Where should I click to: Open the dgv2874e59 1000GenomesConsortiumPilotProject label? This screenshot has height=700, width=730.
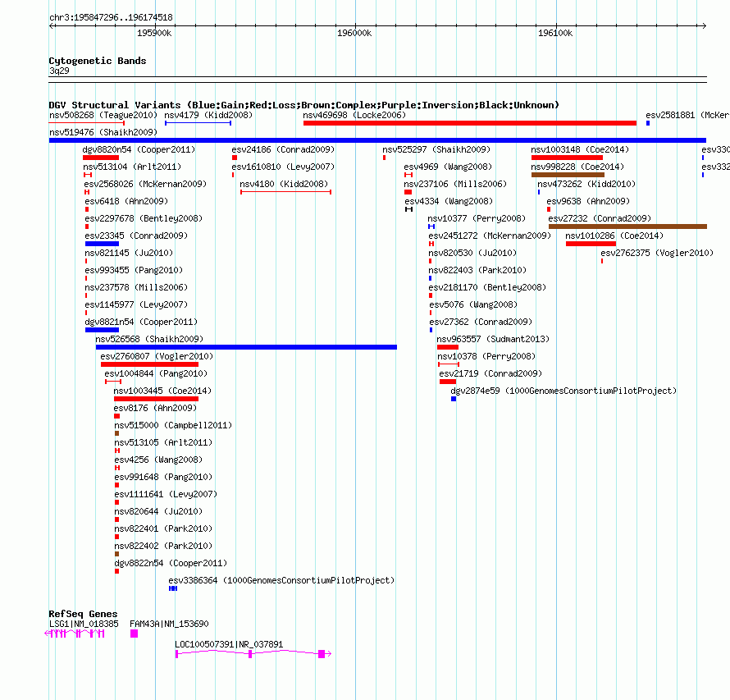click(x=563, y=391)
